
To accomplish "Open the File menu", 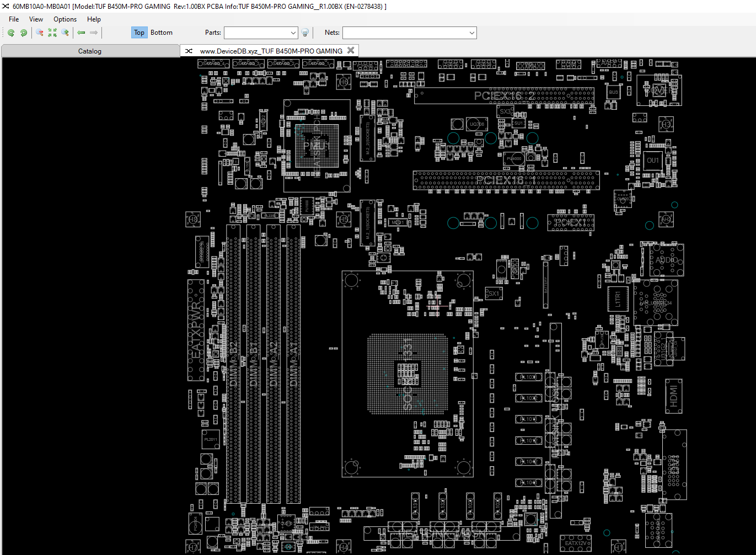I will (x=14, y=19).
